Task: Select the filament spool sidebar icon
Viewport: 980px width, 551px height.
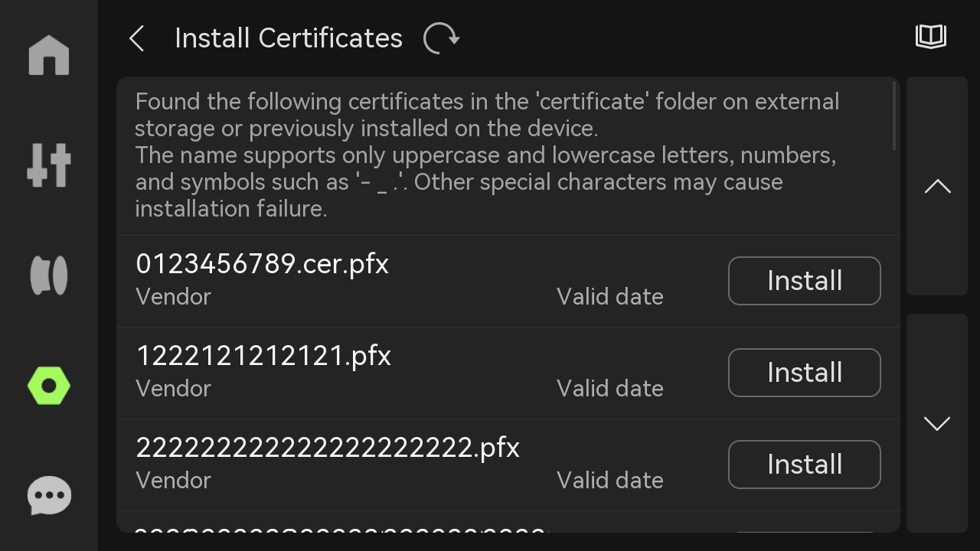Action: (49, 275)
